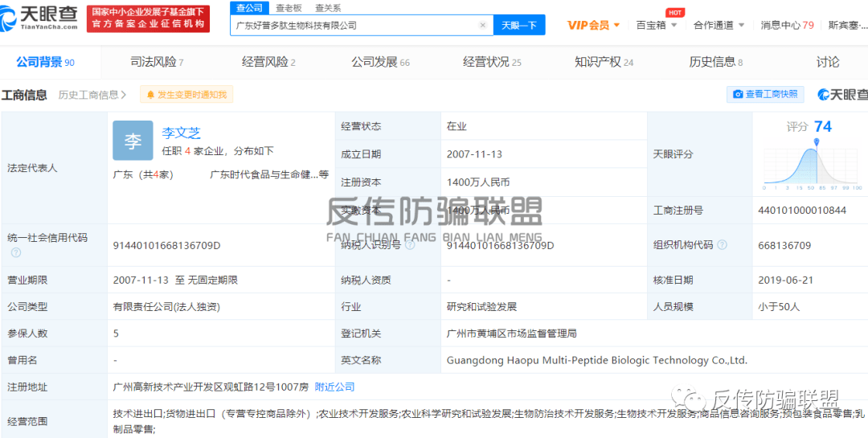Click the help icon beside 纳税人识别号
The width and height of the screenshot is (868, 438).
411,245
